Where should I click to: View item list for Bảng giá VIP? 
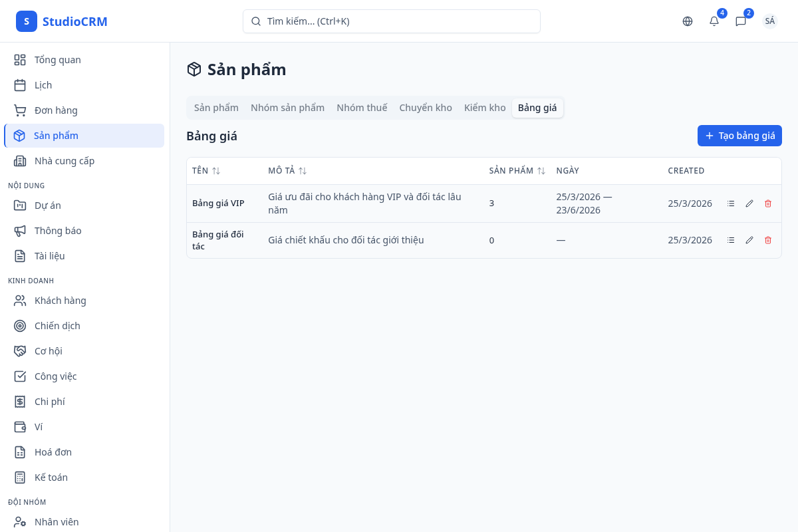(x=731, y=203)
